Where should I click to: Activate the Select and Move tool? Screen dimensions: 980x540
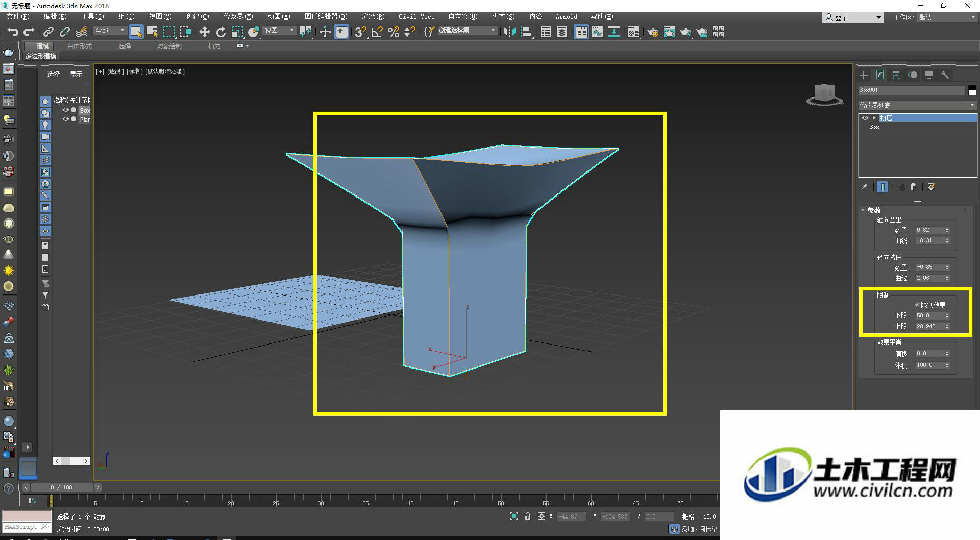click(x=204, y=32)
